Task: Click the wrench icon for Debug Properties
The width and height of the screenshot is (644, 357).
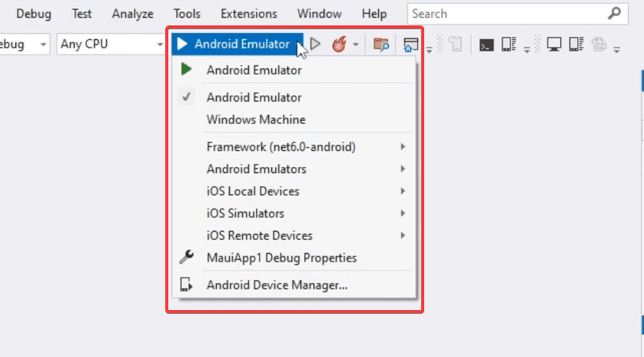Action: (x=186, y=257)
